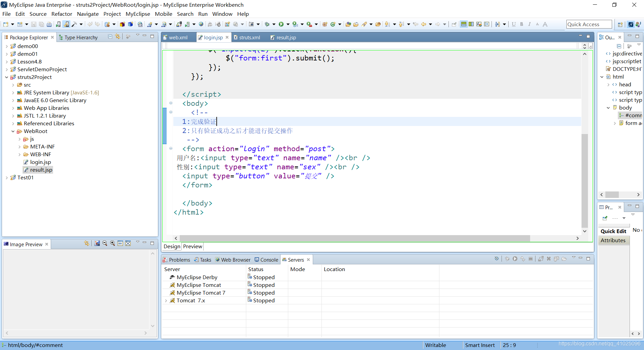Image resolution: width=644 pixels, height=350 pixels.
Task: Click Debug server icon in Servers panel
Action: coord(507,259)
